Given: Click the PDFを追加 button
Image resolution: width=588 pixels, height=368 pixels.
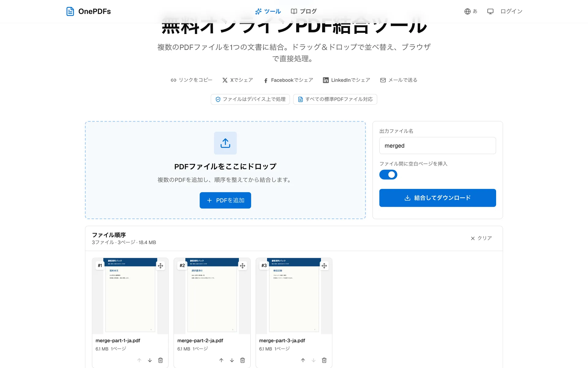Looking at the screenshot, I should [x=225, y=200].
